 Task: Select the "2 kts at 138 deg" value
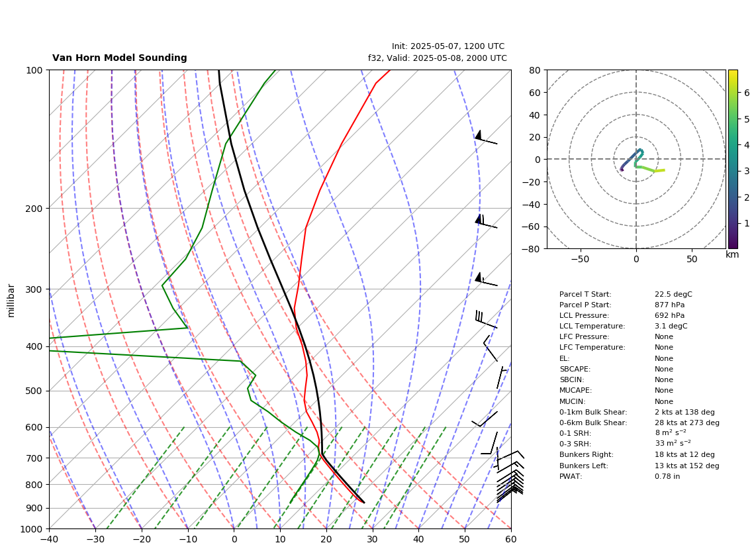point(685,413)
